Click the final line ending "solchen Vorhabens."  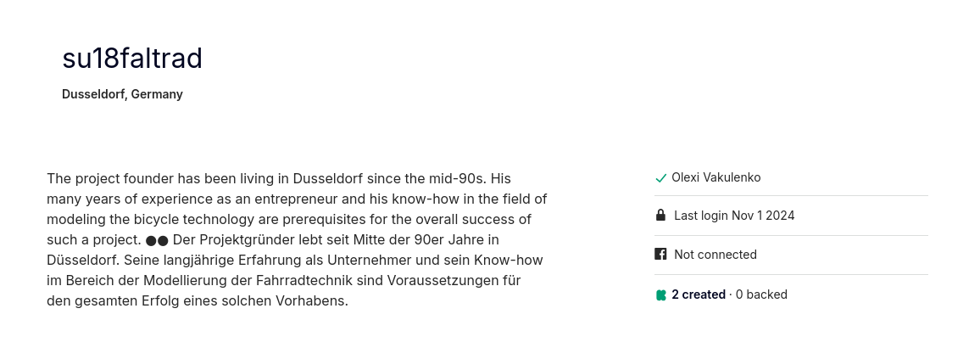(x=198, y=300)
